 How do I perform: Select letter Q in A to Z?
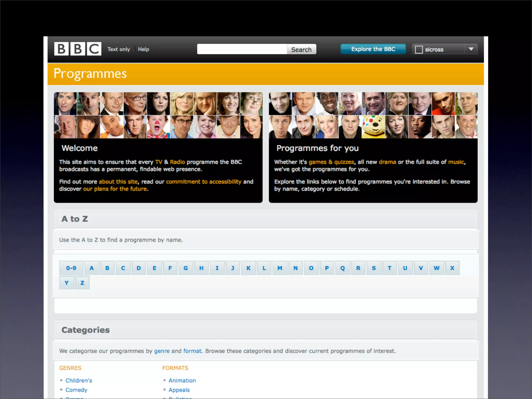343,268
